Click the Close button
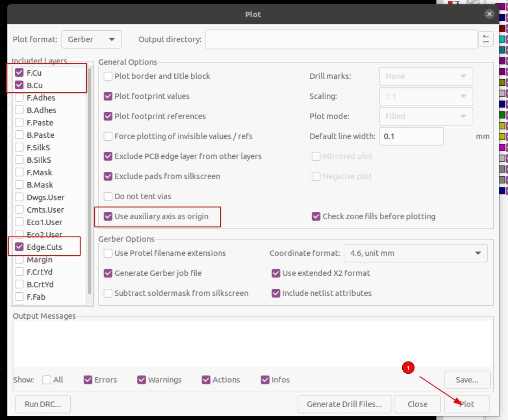This screenshot has height=420, width=508. coord(417,404)
